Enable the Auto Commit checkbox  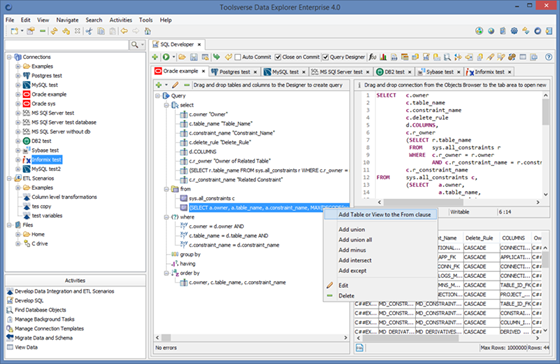238,57
